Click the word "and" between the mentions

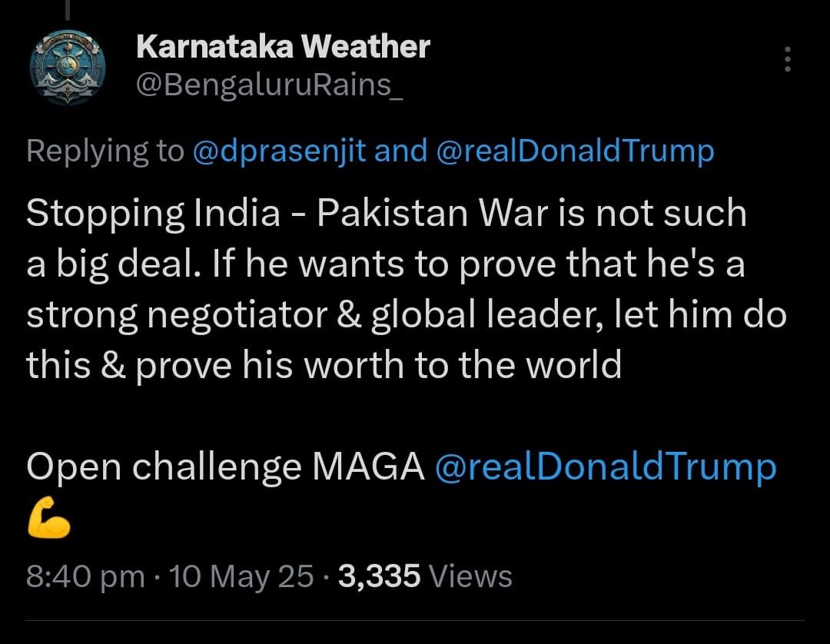point(400,151)
